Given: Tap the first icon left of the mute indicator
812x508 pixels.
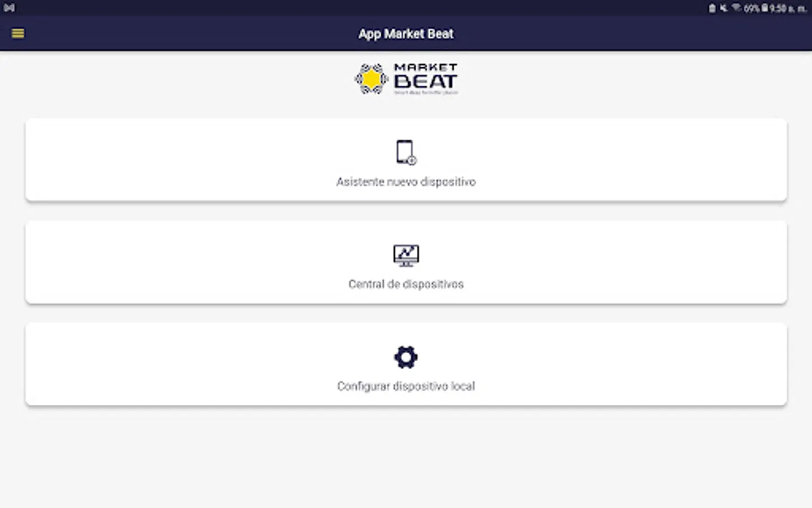Looking at the screenshot, I should coord(712,8).
